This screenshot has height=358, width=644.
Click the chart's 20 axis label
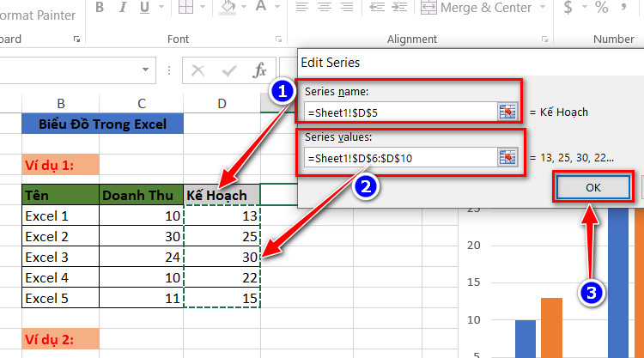[x=473, y=245]
